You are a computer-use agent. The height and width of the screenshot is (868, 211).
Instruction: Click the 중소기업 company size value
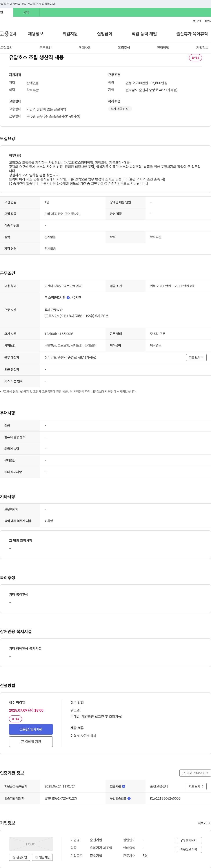tap(96, 855)
